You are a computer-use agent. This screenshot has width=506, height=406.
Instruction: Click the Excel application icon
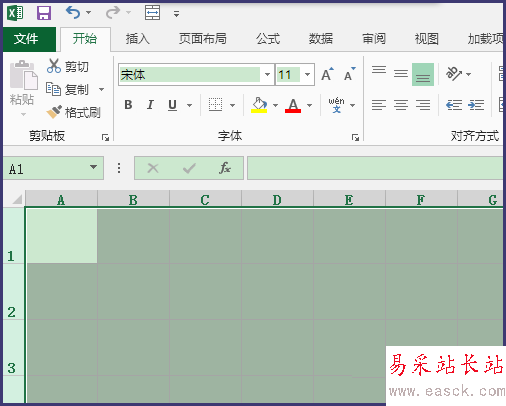(x=15, y=13)
